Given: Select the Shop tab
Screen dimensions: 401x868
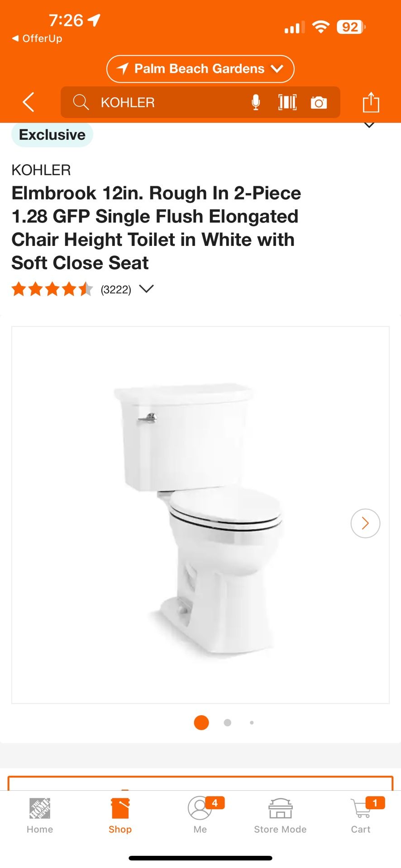Looking at the screenshot, I should [120, 816].
